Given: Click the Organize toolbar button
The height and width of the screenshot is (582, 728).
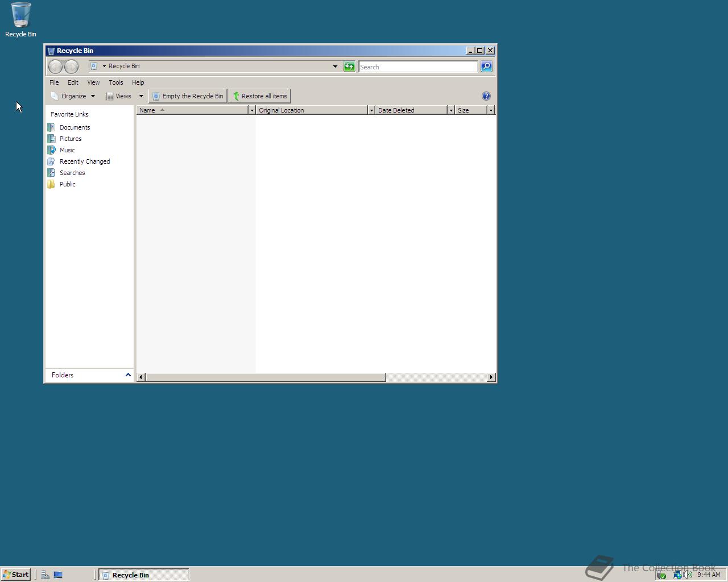Looking at the screenshot, I should pos(73,96).
